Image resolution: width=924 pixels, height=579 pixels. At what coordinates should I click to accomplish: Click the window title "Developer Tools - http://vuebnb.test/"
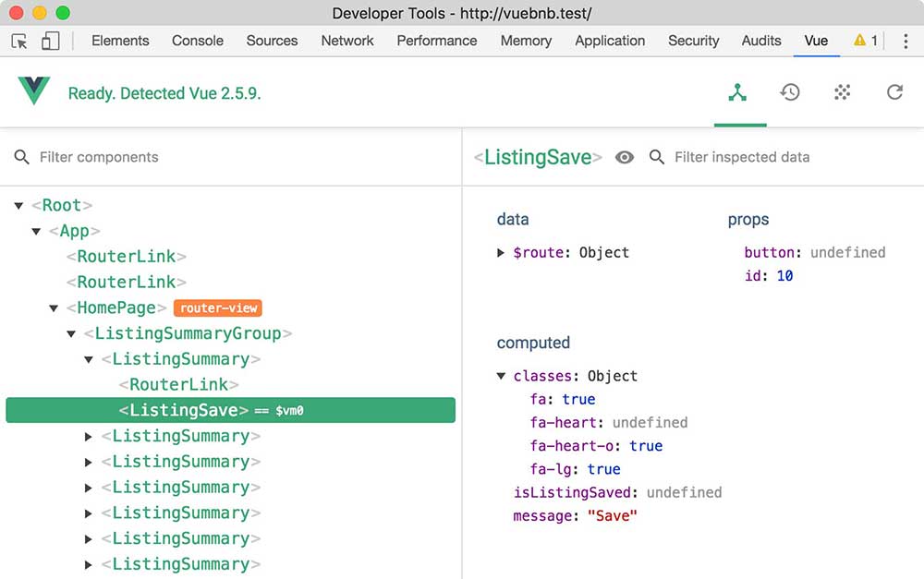pos(462,13)
